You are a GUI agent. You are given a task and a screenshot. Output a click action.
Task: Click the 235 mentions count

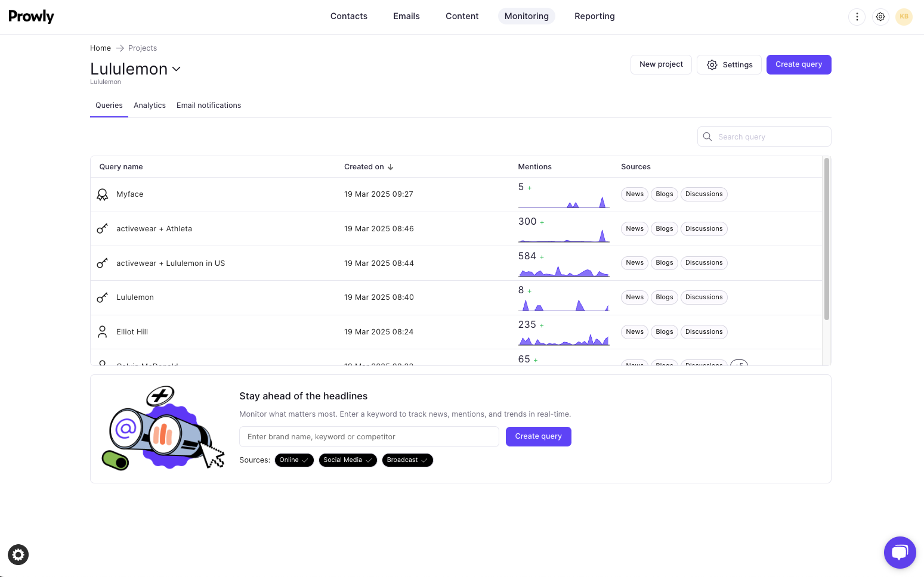tap(527, 325)
